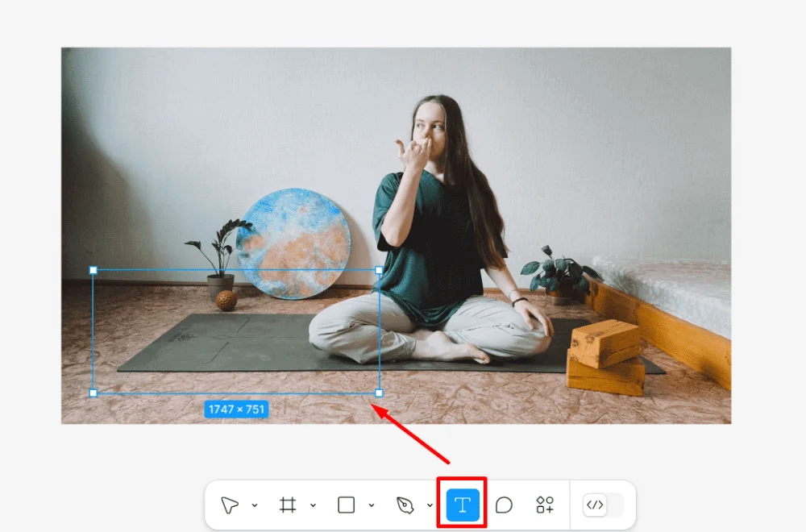Select the Move tool arrow
The width and height of the screenshot is (806, 532).
pos(229,505)
